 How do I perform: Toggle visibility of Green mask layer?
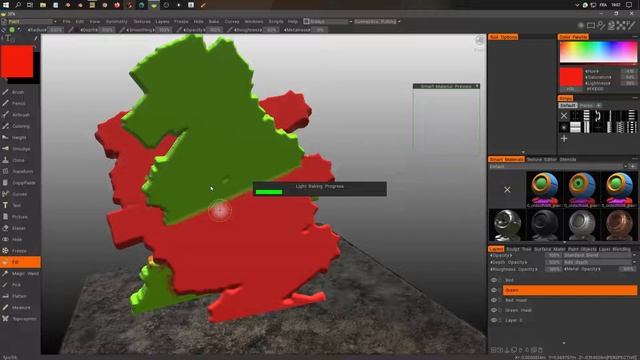pos(494,310)
